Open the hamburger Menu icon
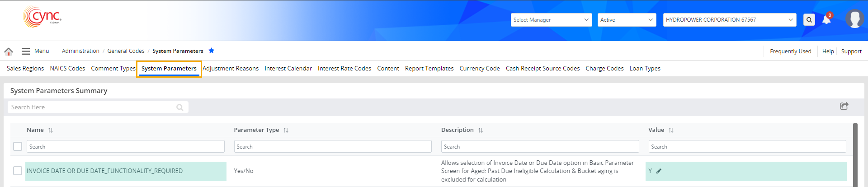 (x=26, y=51)
